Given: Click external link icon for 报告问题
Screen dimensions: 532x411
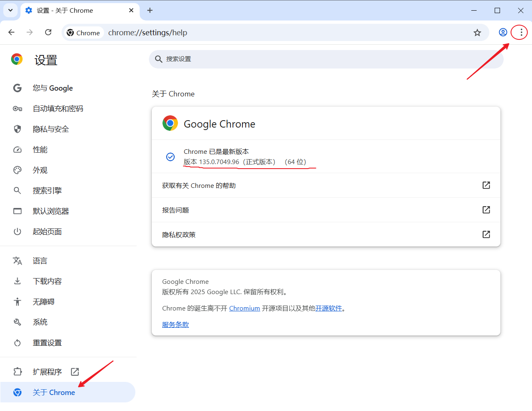Looking at the screenshot, I should coord(486,210).
